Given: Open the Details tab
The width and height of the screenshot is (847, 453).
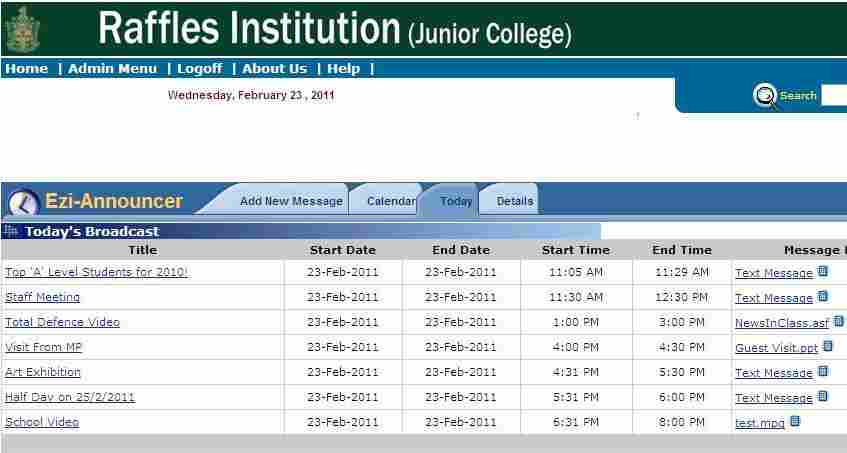Looking at the screenshot, I should 515,201.
